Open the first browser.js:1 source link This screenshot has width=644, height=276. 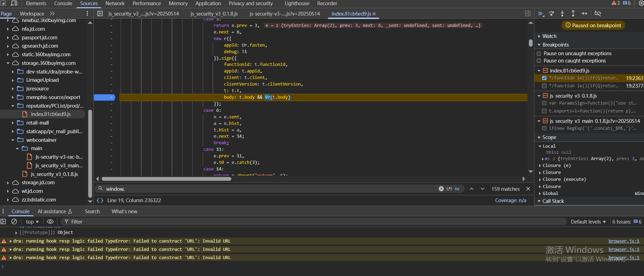(x=624, y=241)
